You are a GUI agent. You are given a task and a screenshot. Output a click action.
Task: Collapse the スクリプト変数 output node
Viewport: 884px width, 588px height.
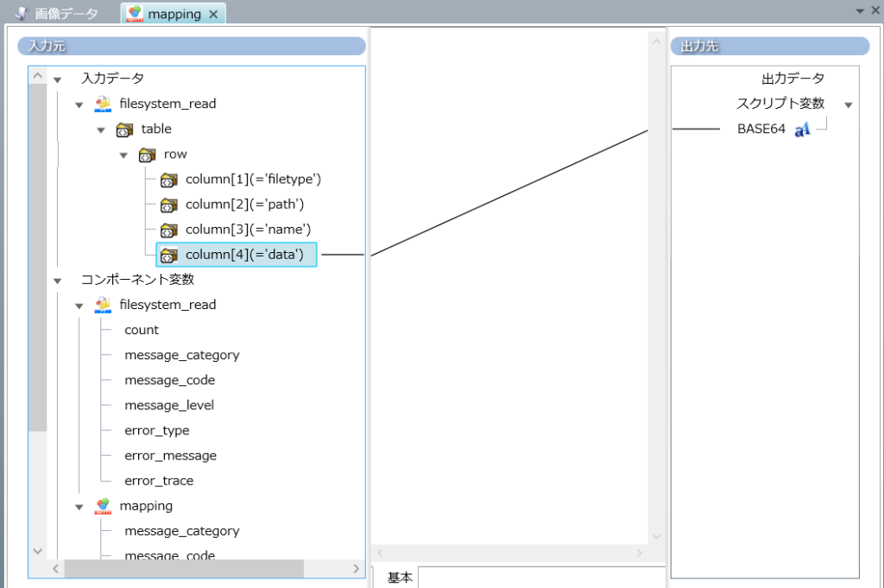coord(848,104)
